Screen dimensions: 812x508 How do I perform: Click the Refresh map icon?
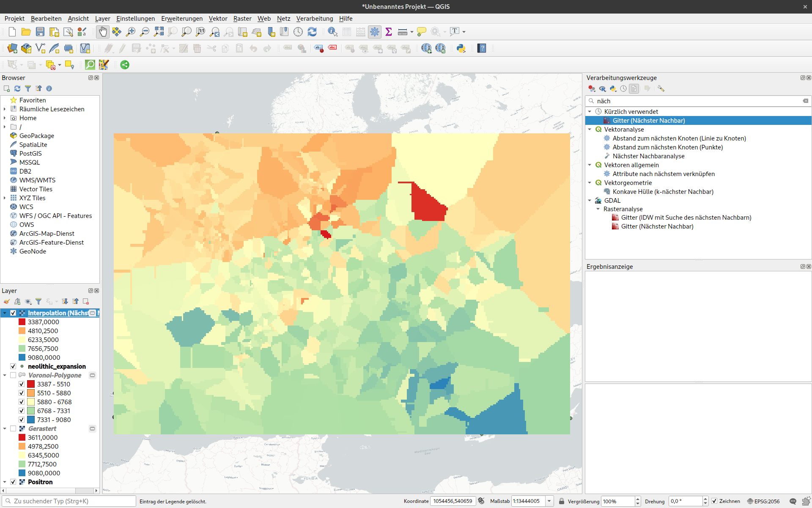[312, 32]
